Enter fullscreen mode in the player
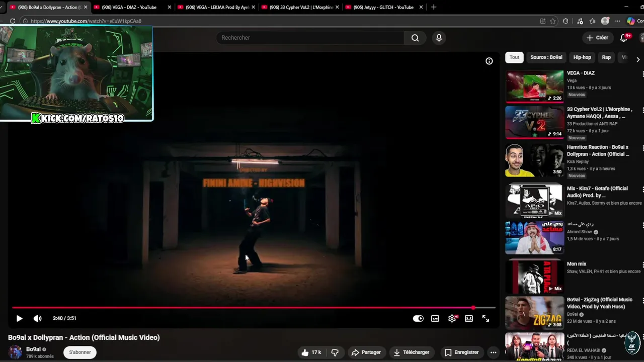 [x=486, y=318]
